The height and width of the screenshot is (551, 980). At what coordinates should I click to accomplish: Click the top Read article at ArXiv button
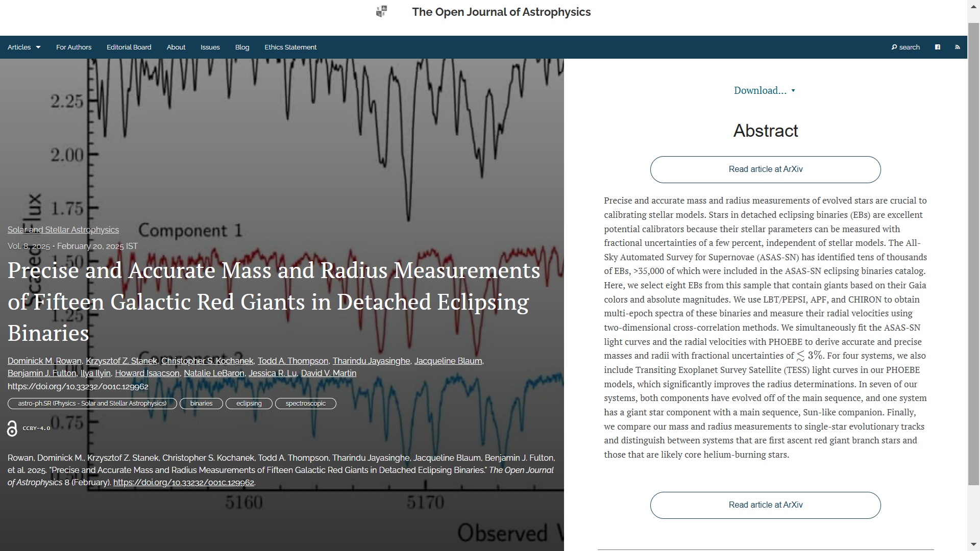(765, 169)
